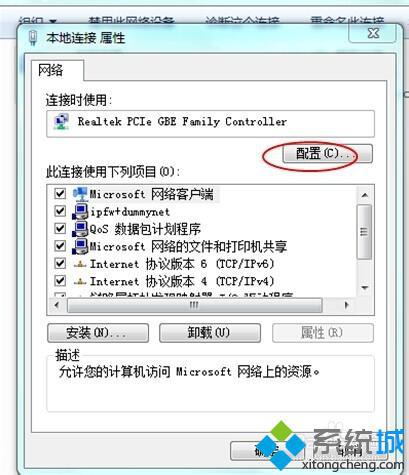Screen dimensions: 409x475
Task: Click the horizontal scroll right arrow
Action: pyautogui.click(x=346, y=305)
